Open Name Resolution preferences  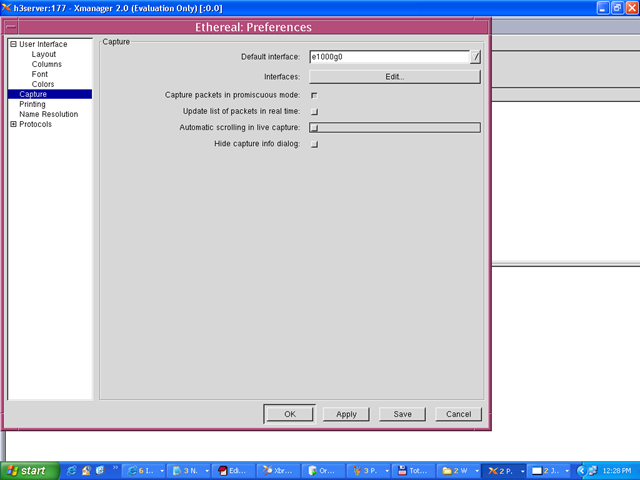(x=49, y=114)
